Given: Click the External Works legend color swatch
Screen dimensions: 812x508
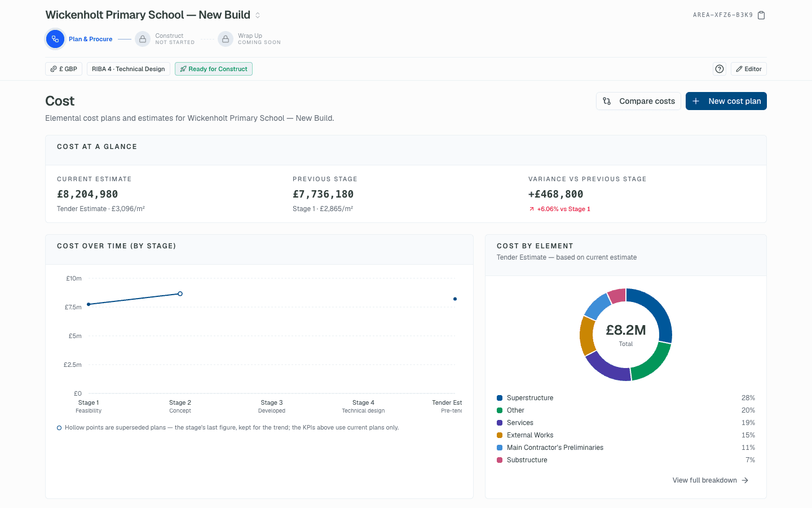Looking at the screenshot, I should pyautogui.click(x=500, y=435).
